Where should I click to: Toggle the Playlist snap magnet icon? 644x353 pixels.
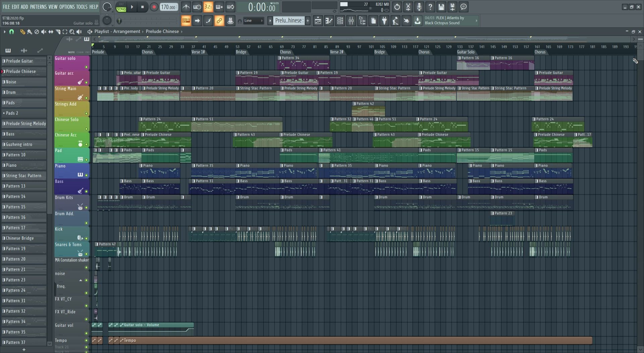(x=11, y=32)
